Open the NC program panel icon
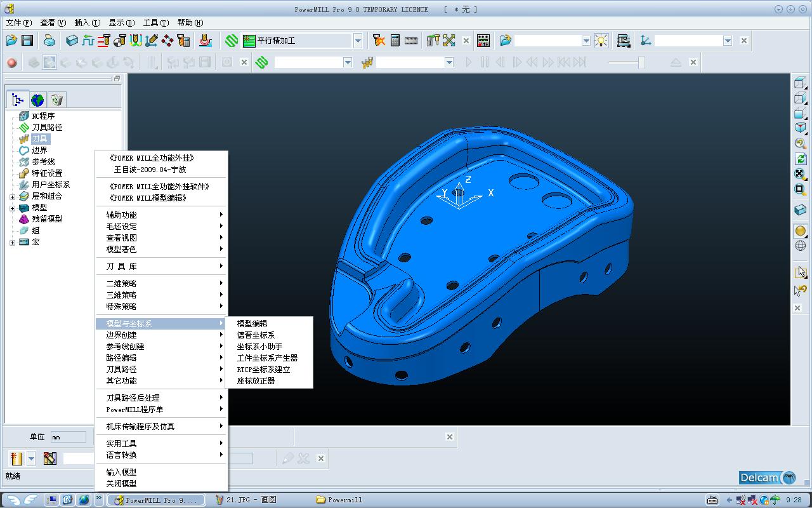Screen dimensions: 812x508 (483, 41)
